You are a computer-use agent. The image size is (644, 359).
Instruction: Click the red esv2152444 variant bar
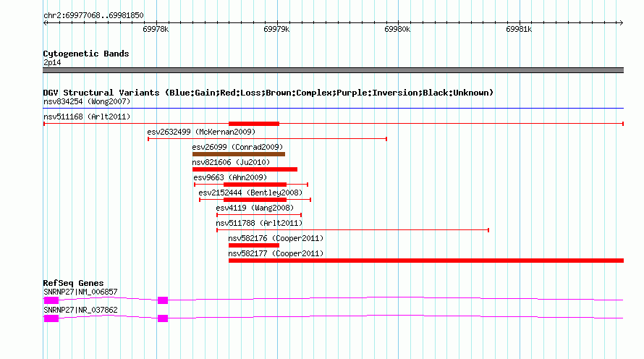(255, 200)
